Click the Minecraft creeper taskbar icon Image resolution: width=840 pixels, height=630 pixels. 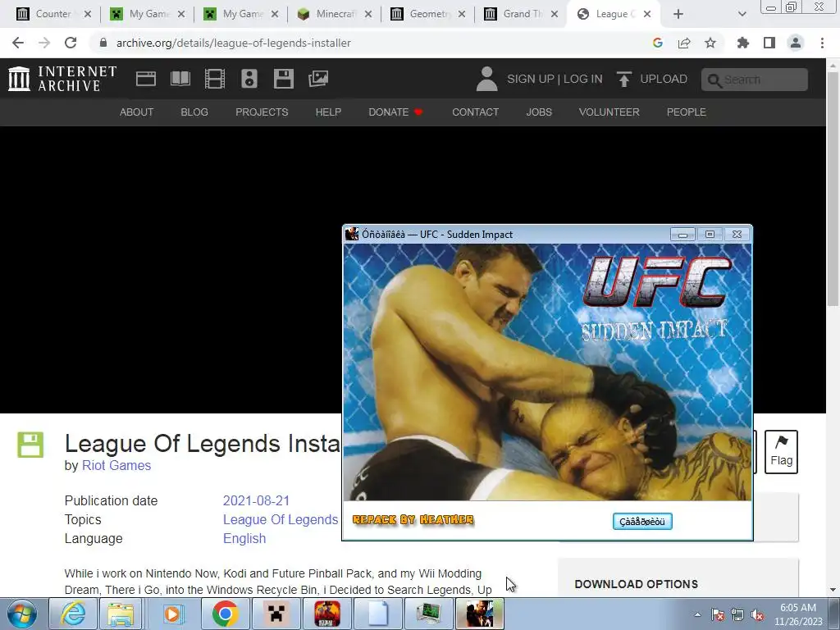click(276, 614)
